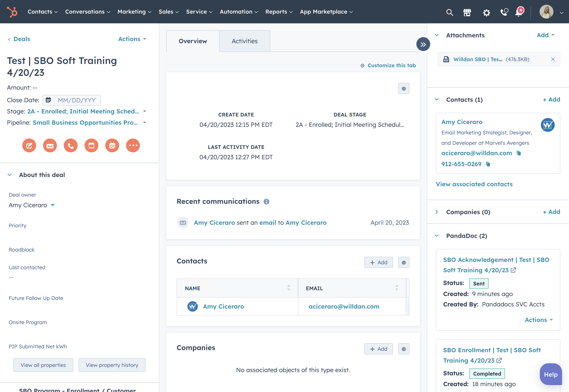Open notifications bell with 4 badge

click(519, 11)
